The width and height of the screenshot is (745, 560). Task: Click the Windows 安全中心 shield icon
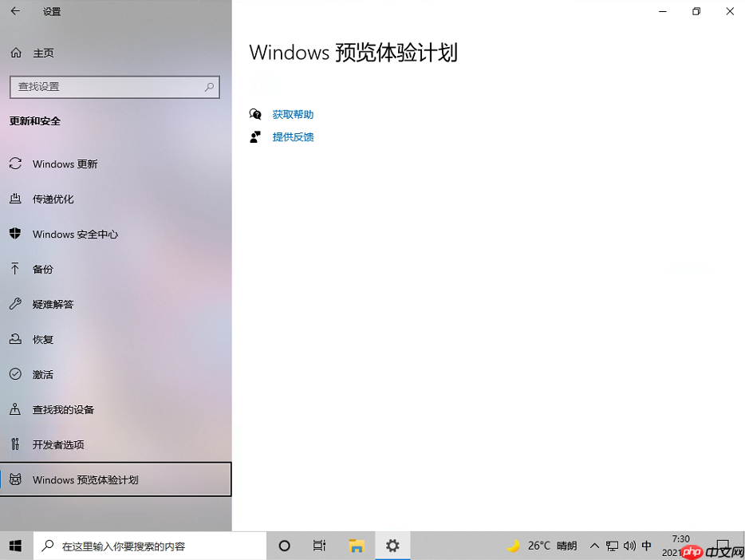pos(15,233)
